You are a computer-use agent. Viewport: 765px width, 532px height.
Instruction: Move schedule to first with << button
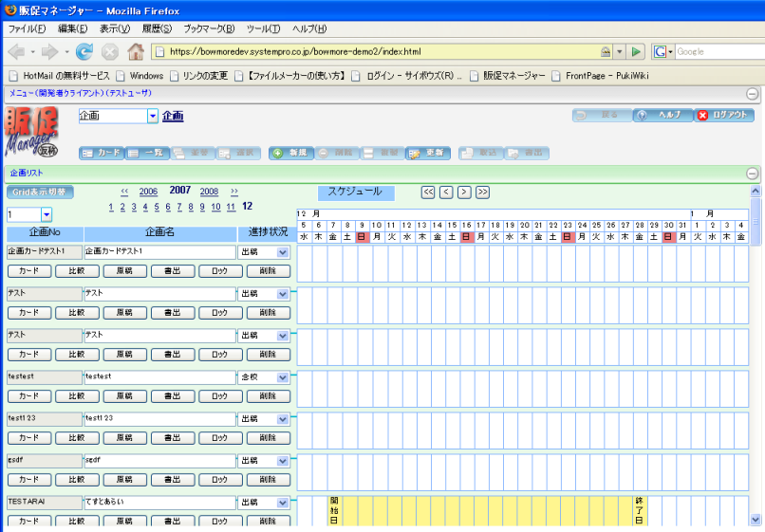coord(428,193)
